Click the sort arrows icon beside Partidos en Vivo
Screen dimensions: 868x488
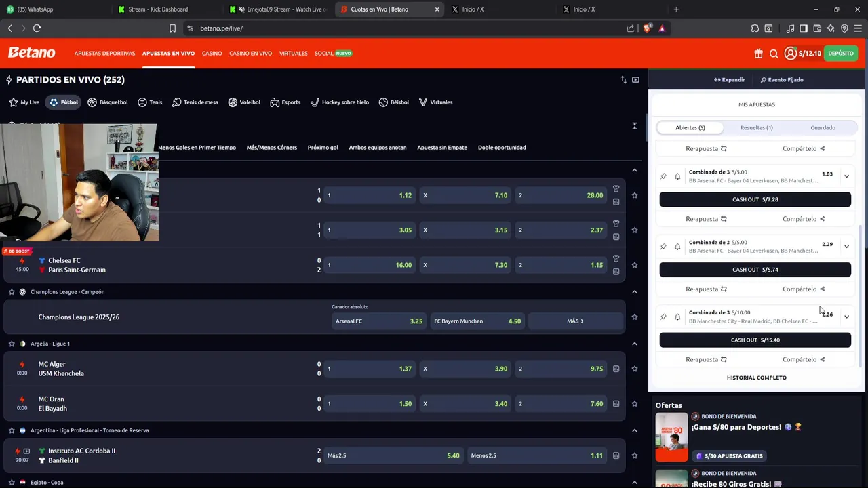(x=623, y=80)
